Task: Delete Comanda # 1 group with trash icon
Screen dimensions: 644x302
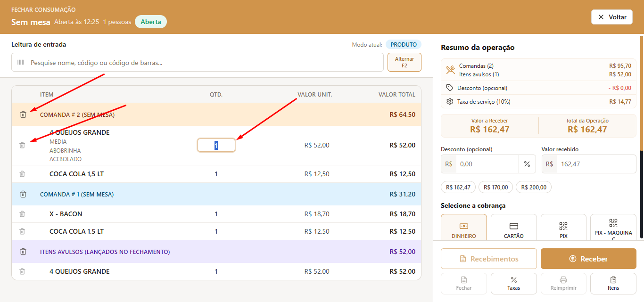Action: click(23, 194)
